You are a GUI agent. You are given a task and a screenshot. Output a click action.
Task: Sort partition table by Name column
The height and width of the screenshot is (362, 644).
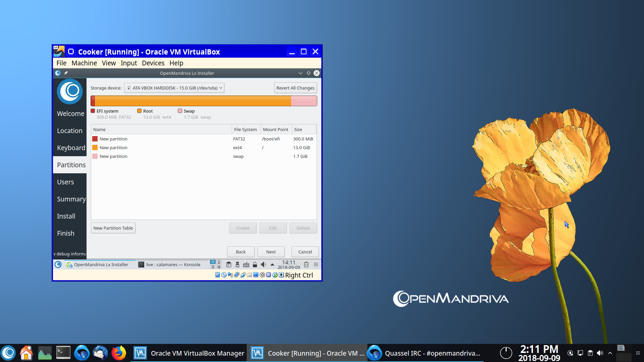tap(161, 129)
